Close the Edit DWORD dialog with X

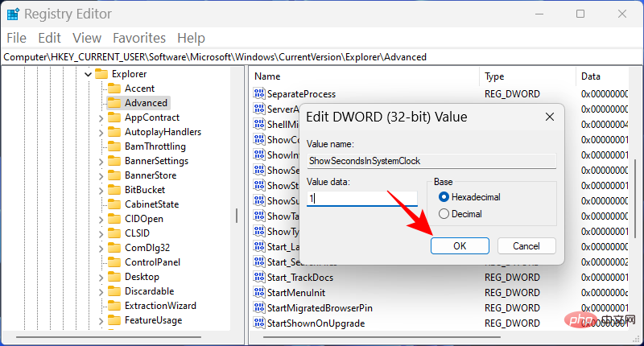[549, 117]
